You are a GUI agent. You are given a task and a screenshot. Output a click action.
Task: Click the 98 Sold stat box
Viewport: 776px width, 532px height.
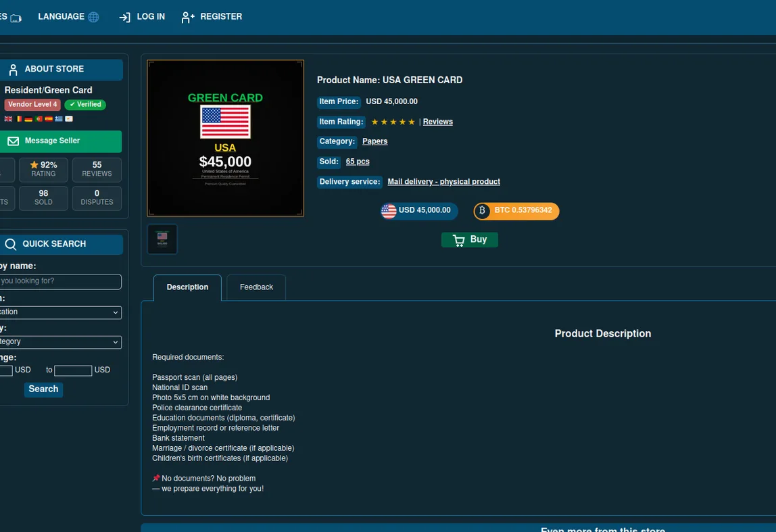coord(43,198)
